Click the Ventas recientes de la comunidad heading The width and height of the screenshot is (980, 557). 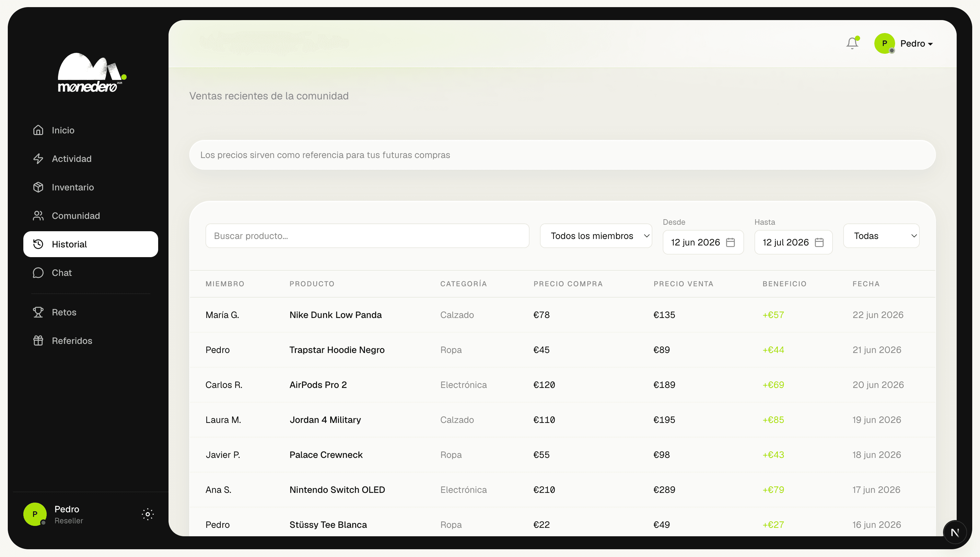point(269,96)
